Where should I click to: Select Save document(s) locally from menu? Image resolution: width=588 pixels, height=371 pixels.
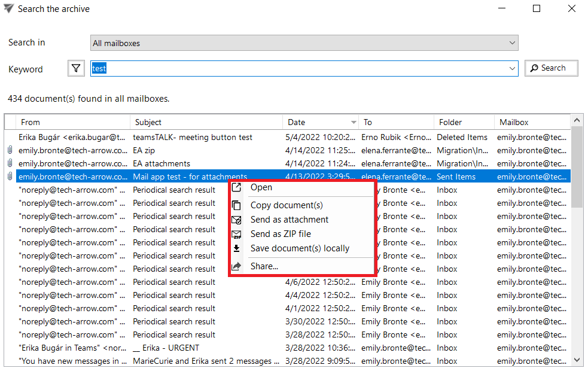coord(300,248)
